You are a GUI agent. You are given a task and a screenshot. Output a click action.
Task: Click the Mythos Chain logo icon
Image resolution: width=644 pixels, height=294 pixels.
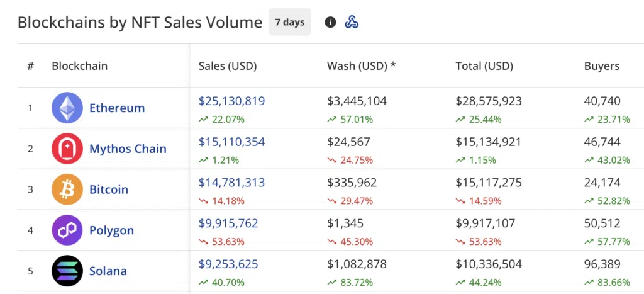(67, 149)
